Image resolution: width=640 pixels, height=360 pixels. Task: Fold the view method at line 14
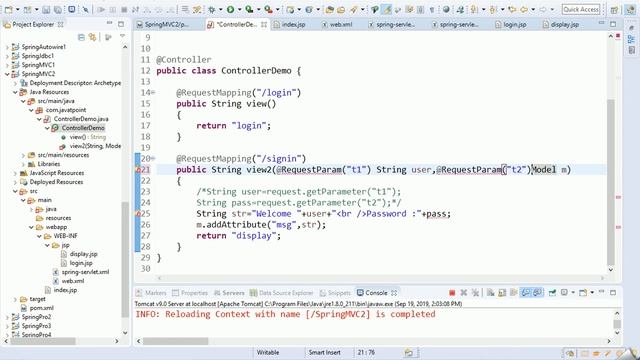tap(153, 93)
